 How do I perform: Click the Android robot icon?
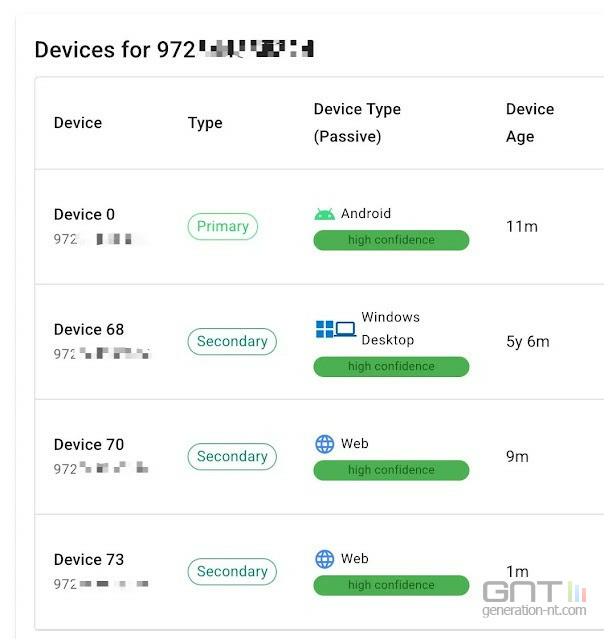click(324, 214)
